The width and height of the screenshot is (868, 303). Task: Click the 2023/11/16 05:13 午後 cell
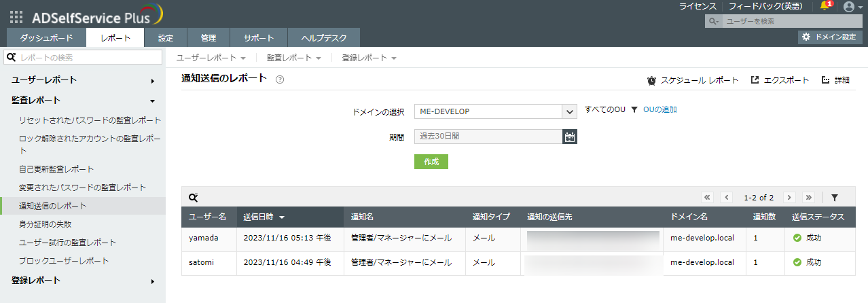coord(287,238)
